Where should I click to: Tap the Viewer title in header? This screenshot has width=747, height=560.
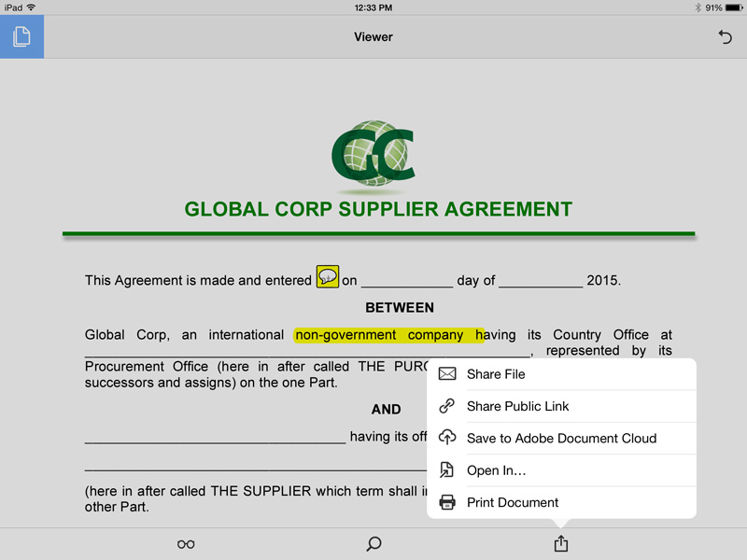pos(373,37)
